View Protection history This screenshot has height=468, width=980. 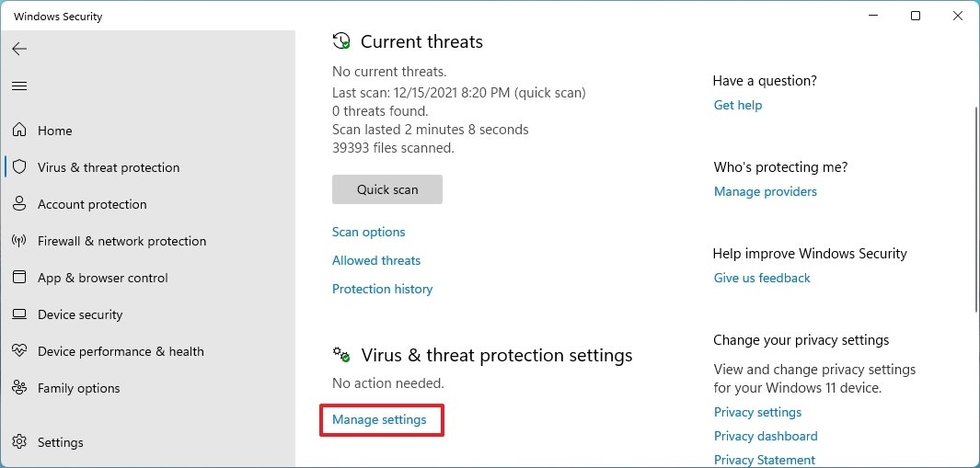(x=383, y=290)
